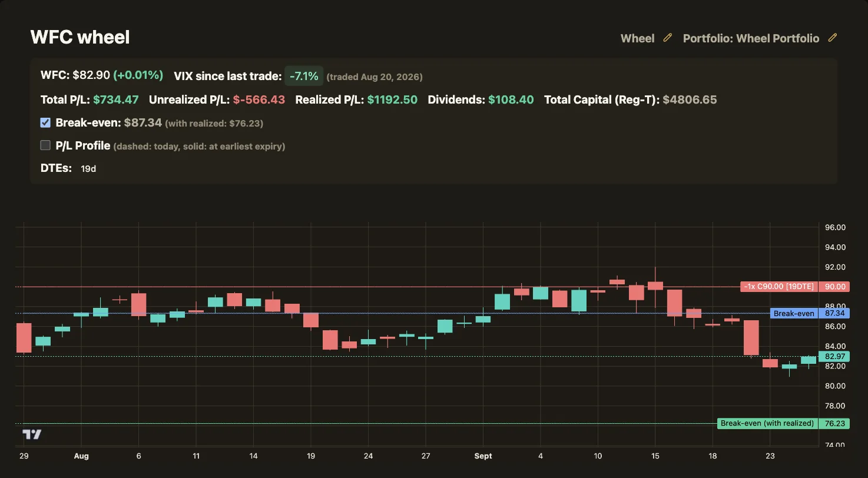868x478 pixels.
Task: Click the DTEs value 19d
Action: click(88, 168)
